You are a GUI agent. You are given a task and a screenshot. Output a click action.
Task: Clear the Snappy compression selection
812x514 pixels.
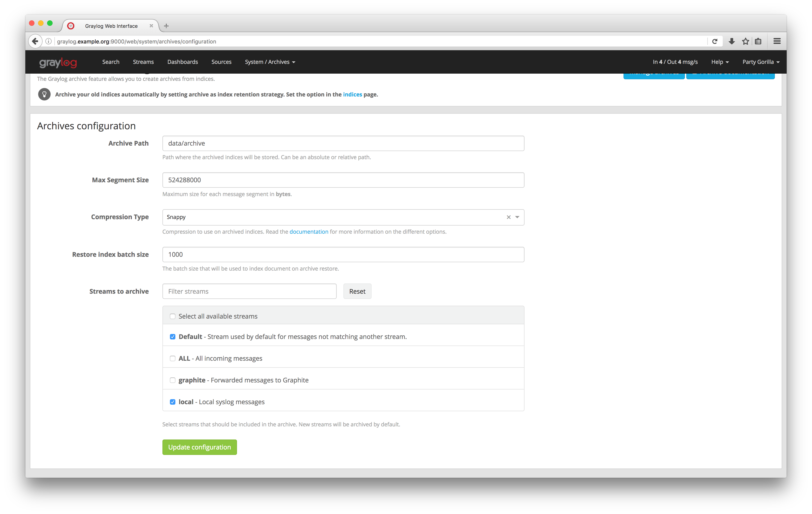(x=508, y=217)
